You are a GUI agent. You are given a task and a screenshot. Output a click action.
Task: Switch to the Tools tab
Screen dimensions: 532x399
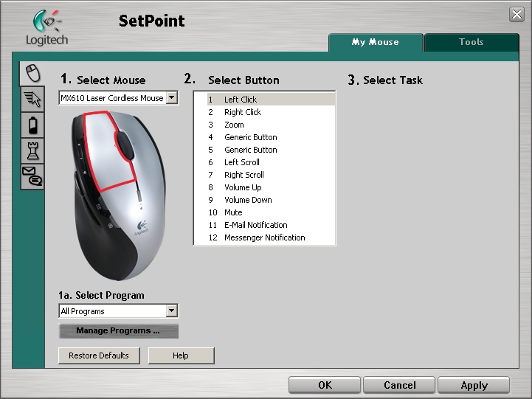(x=471, y=43)
